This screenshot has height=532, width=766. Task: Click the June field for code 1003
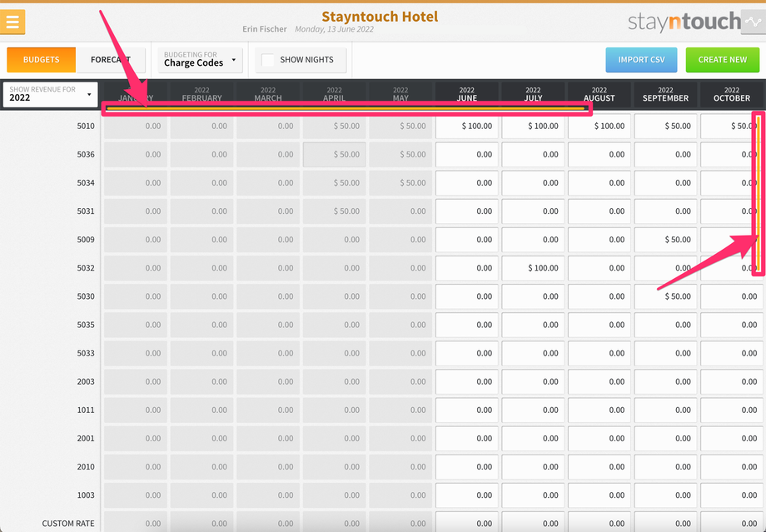point(466,495)
